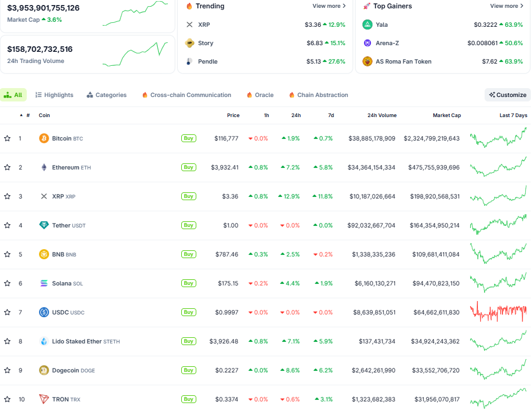Expand Trending with View more
532x412 pixels.
329,6
